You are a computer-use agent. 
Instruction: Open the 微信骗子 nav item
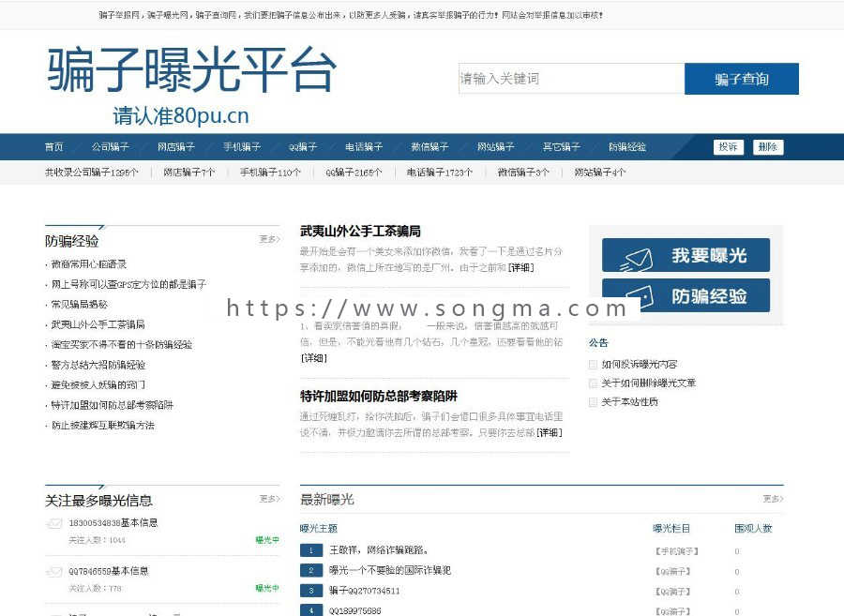click(x=430, y=146)
